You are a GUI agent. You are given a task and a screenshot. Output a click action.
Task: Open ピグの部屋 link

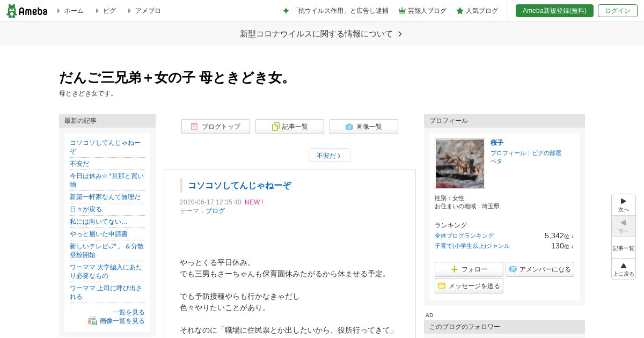(546, 153)
